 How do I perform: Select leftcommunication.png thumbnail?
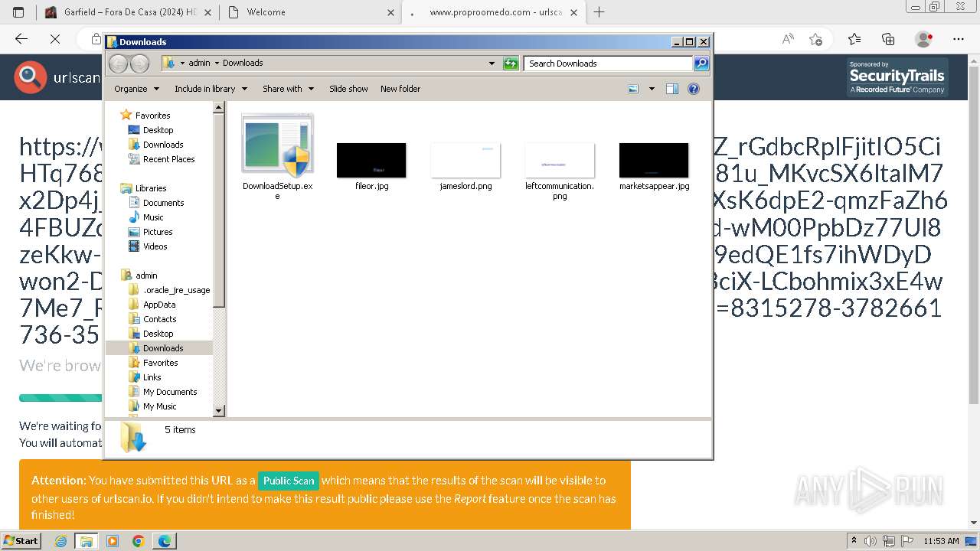pos(560,160)
